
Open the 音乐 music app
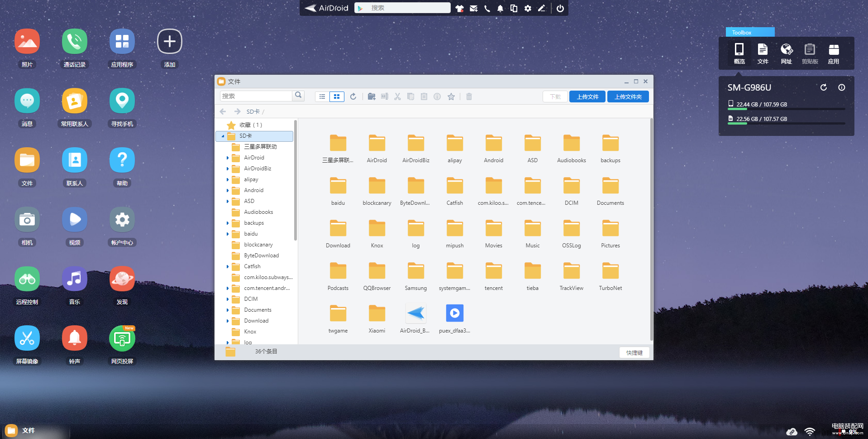click(75, 279)
